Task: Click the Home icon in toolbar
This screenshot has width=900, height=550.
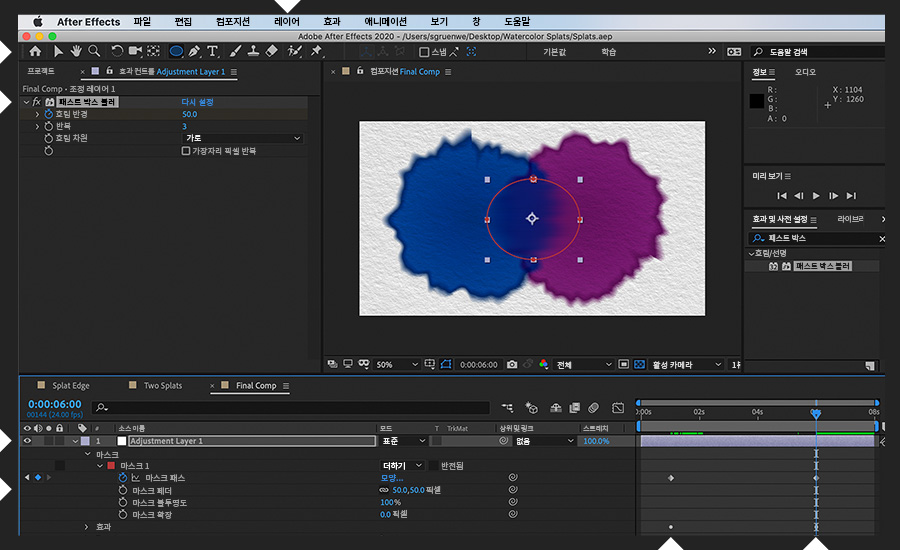Action: 36,51
